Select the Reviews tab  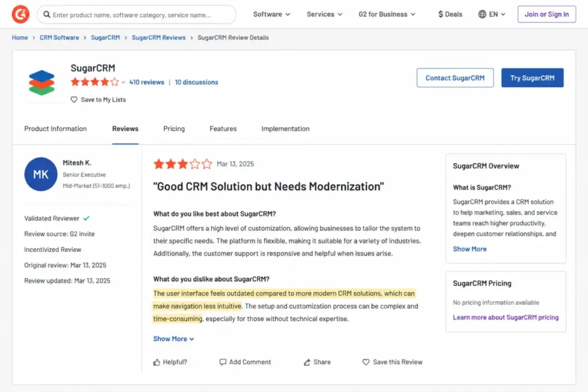pyautogui.click(x=125, y=129)
